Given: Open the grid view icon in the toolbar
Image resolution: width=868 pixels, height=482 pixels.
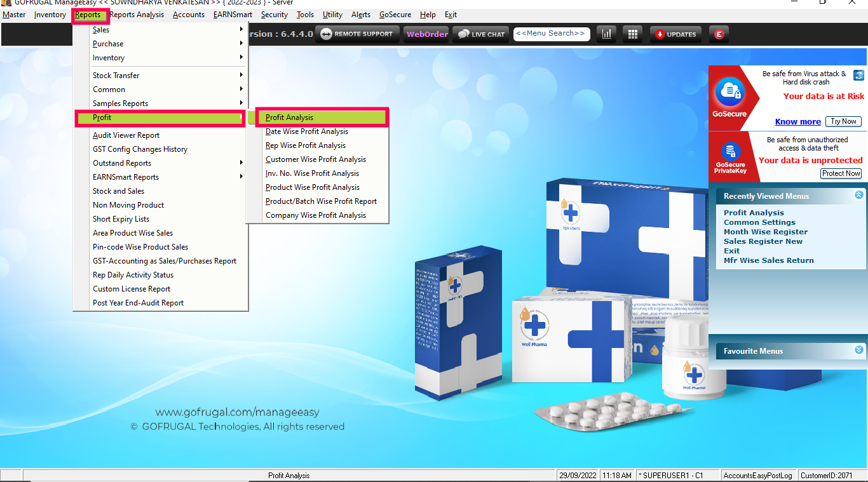Looking at the screenshot, I should (x=632, y=34).
